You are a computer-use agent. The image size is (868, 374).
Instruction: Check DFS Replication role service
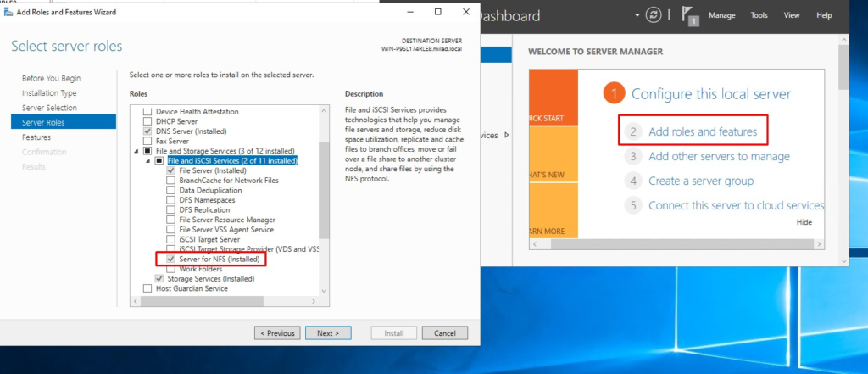point(170,210)
